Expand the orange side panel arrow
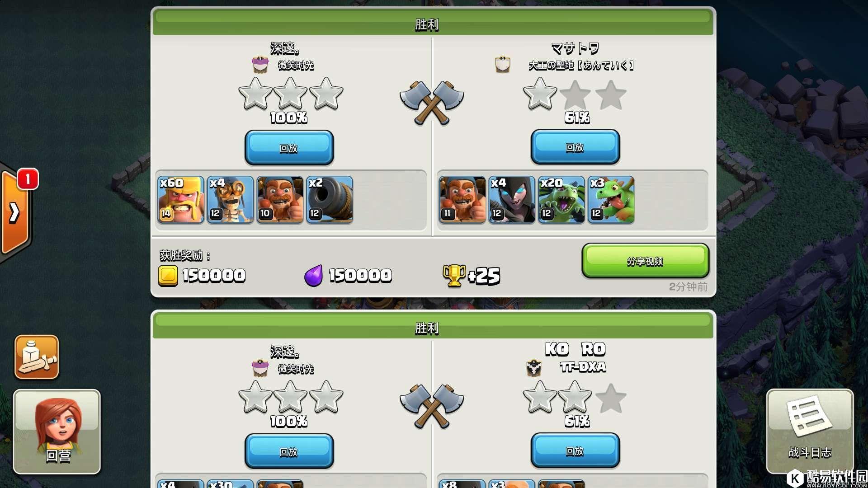 (15, 212)
